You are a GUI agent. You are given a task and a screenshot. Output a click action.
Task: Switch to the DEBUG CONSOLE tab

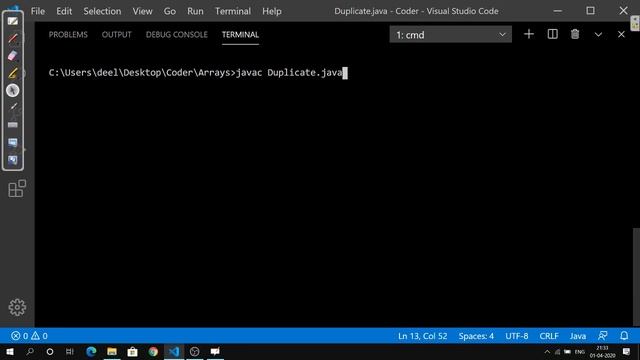(x=177, y=35)
